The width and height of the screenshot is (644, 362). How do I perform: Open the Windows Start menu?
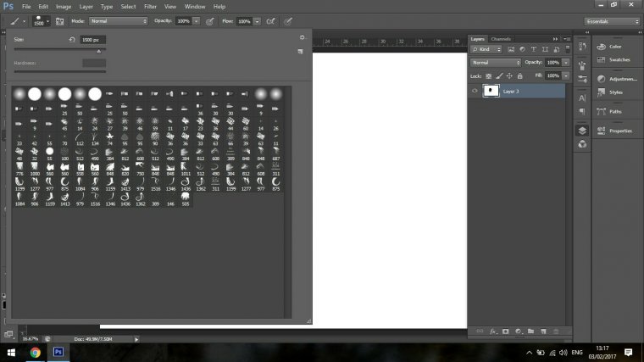coord(11,353)
